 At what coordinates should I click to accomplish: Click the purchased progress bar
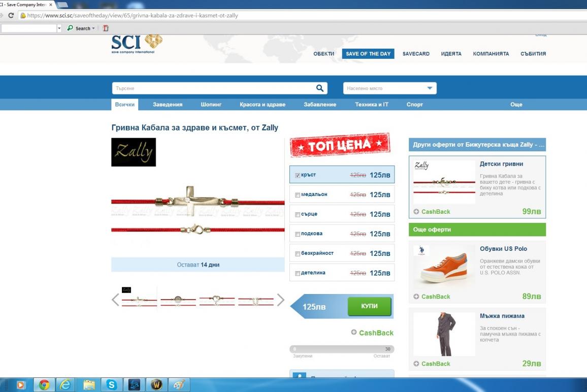(x=342, y=349)
